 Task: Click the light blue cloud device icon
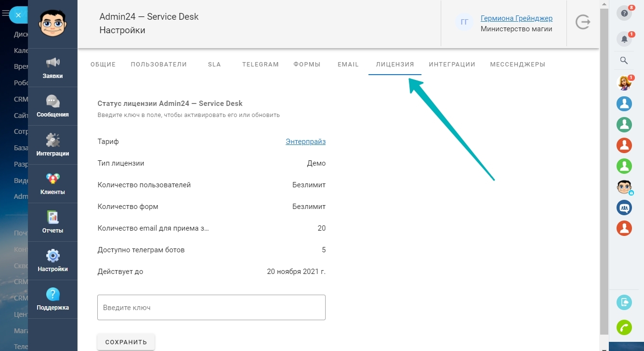pyautogui.click(x=624, y=302)
